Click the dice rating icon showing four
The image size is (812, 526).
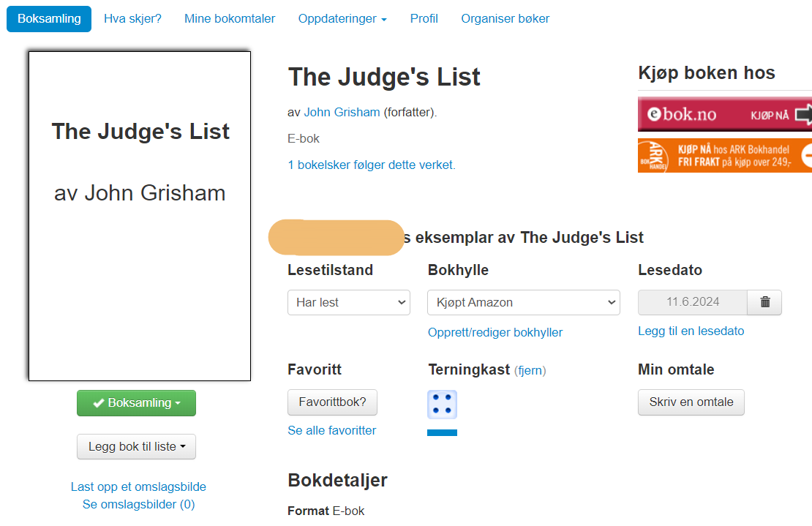(x=442, y=405)
